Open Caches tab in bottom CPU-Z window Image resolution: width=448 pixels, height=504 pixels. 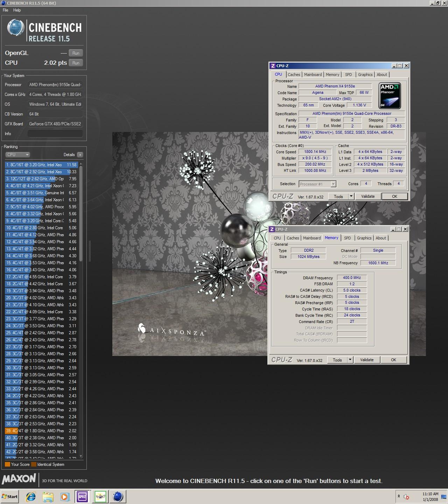click(293, 238)
